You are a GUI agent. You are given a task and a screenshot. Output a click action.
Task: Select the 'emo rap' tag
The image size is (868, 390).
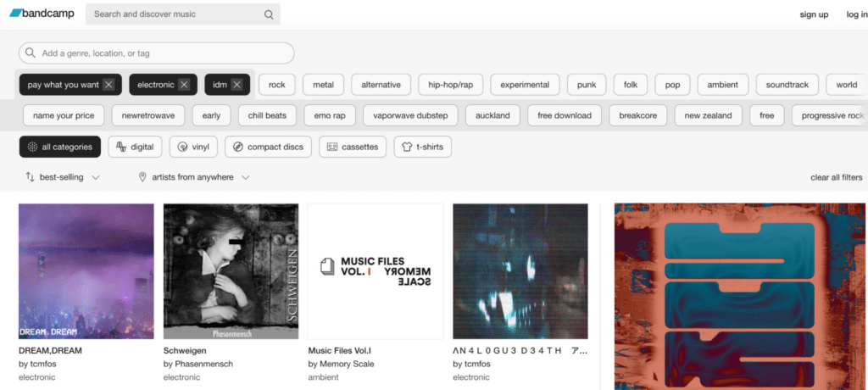(330, 116)
